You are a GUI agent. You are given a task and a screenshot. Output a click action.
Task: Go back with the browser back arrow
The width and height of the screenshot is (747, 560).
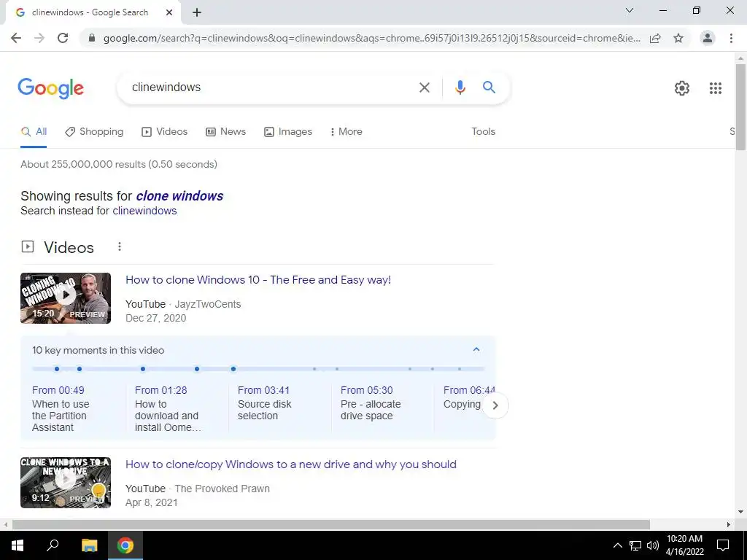(x=16, y=38)
